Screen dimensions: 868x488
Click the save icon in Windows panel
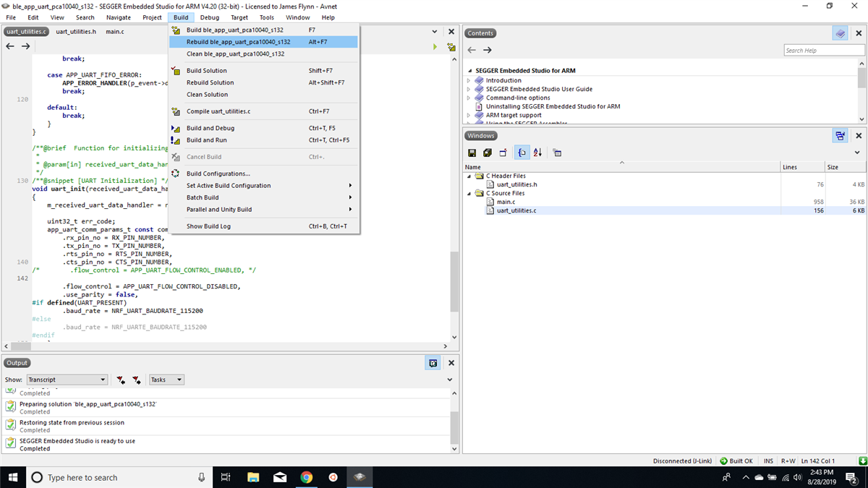coord(472,153)
